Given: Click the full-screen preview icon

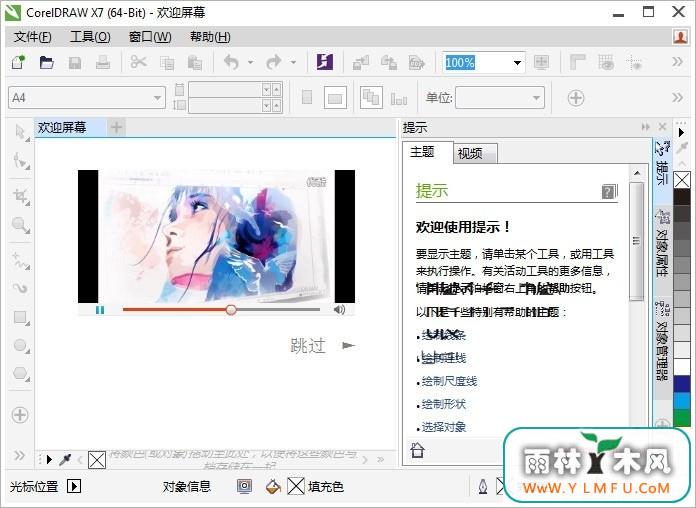Looking at the screenshot, I should click(x=541, y=62).
